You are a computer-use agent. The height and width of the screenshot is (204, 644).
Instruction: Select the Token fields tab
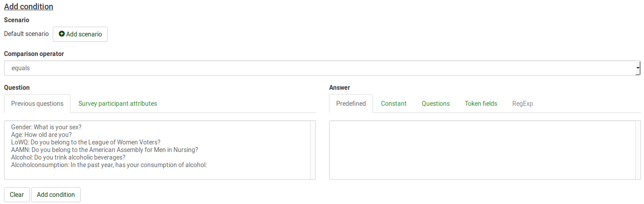pos(481,104)
